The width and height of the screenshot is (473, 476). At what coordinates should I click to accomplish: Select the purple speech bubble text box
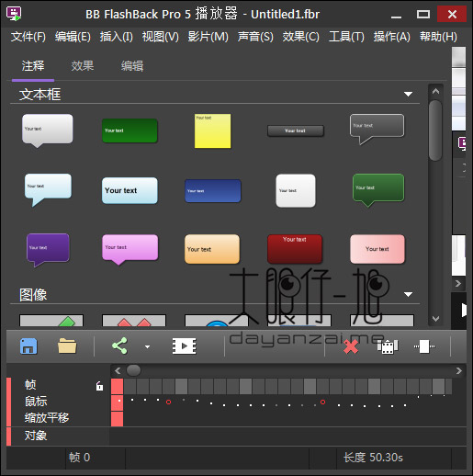(48, 250)
